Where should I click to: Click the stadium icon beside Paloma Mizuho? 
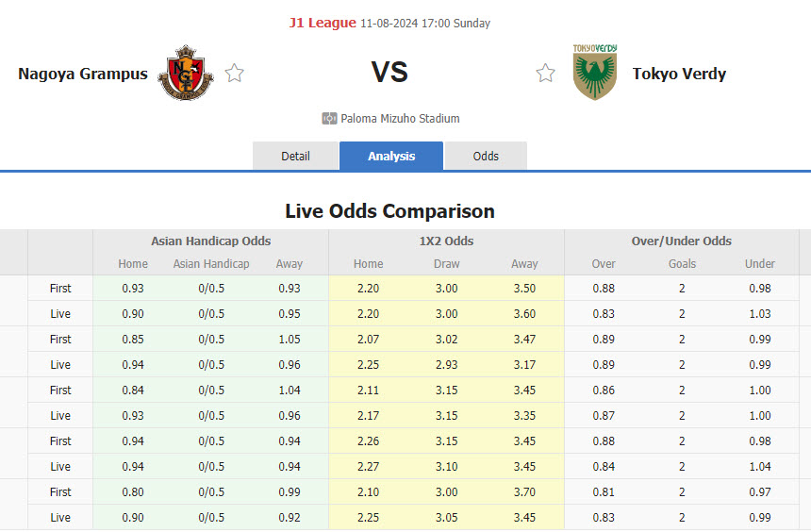point(329,119)
